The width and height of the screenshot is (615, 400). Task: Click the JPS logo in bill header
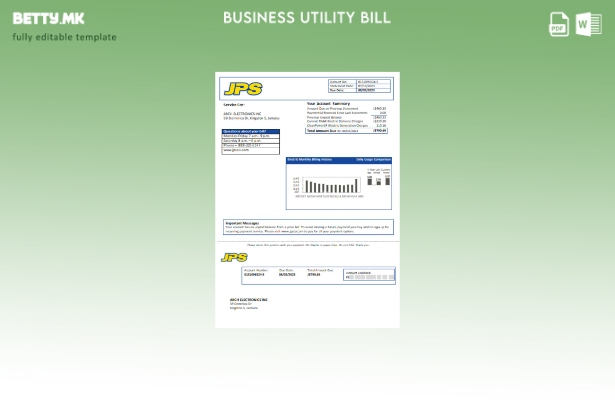243,88
